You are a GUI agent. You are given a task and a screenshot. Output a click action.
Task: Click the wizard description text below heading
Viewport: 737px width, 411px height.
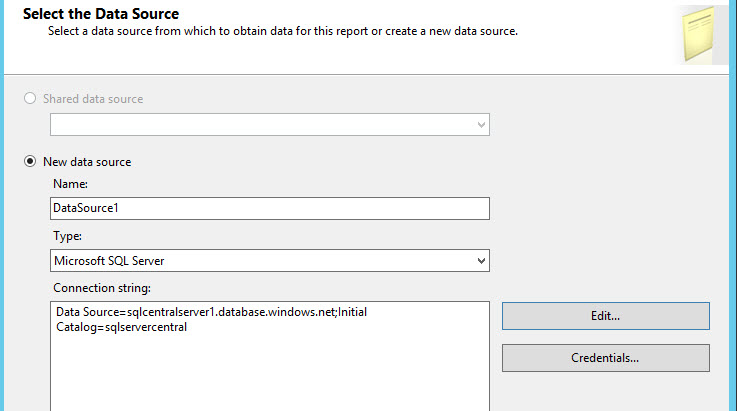point(283,31)
